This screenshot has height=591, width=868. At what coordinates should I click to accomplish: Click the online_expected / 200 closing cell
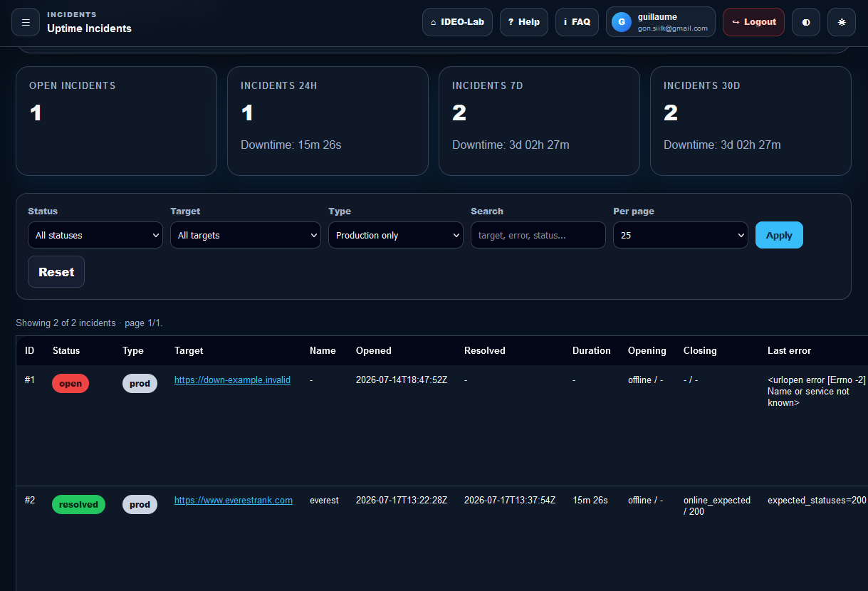[717, 506]
